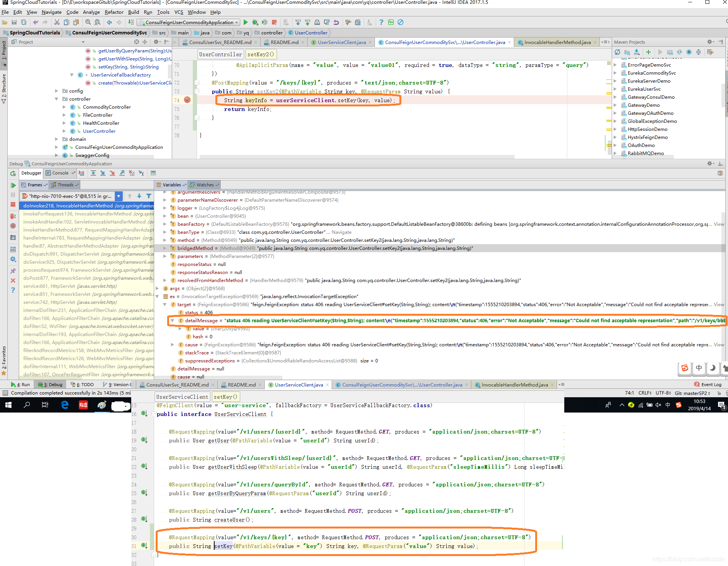
Task: Click View link on target FeignException row
Action: (x=719, y=305)
